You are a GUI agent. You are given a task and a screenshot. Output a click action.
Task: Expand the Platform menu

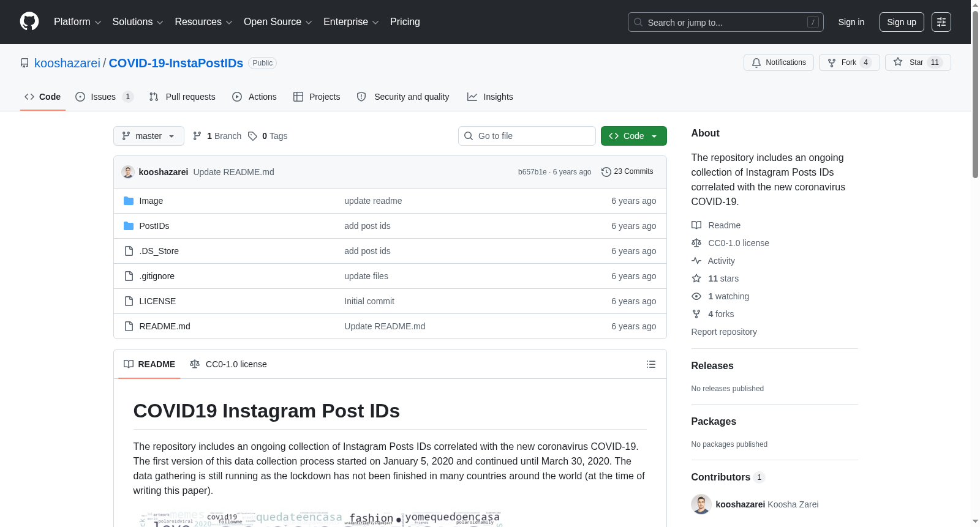tap(77, 22)
